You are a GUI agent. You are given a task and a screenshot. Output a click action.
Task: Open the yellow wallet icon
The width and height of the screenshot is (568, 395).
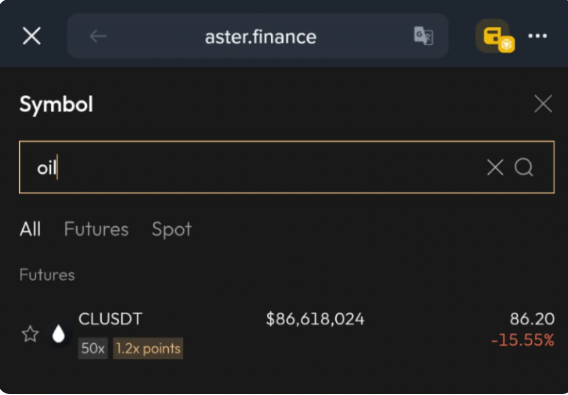[x=495, y=36]
